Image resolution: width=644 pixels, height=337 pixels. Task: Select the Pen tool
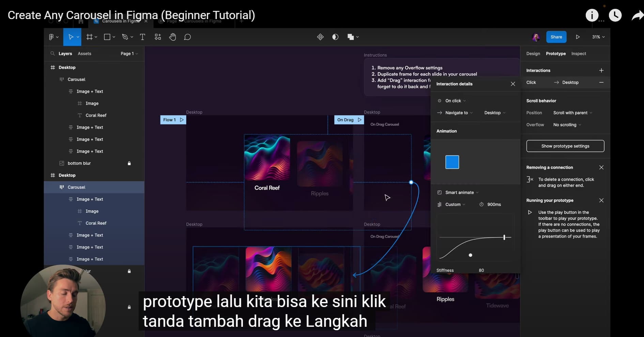tap(125, 37)
